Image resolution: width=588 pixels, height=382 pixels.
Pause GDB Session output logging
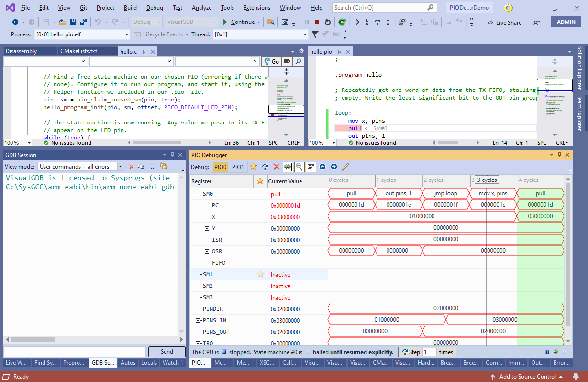pyautogui.click(x=153, y=166)
